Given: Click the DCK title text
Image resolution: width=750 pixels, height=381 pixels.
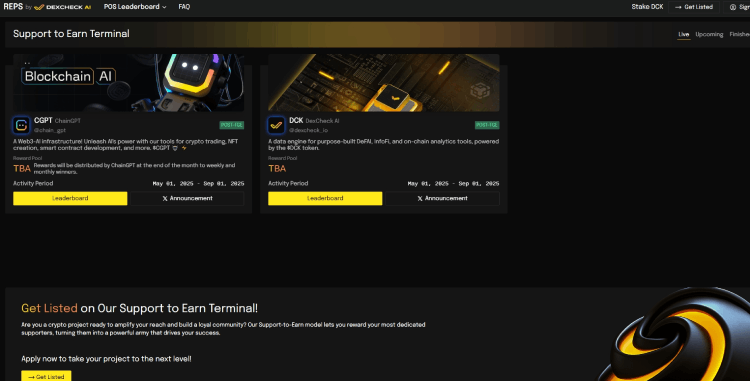Looking at the screenshot, I should coord(296,120).
